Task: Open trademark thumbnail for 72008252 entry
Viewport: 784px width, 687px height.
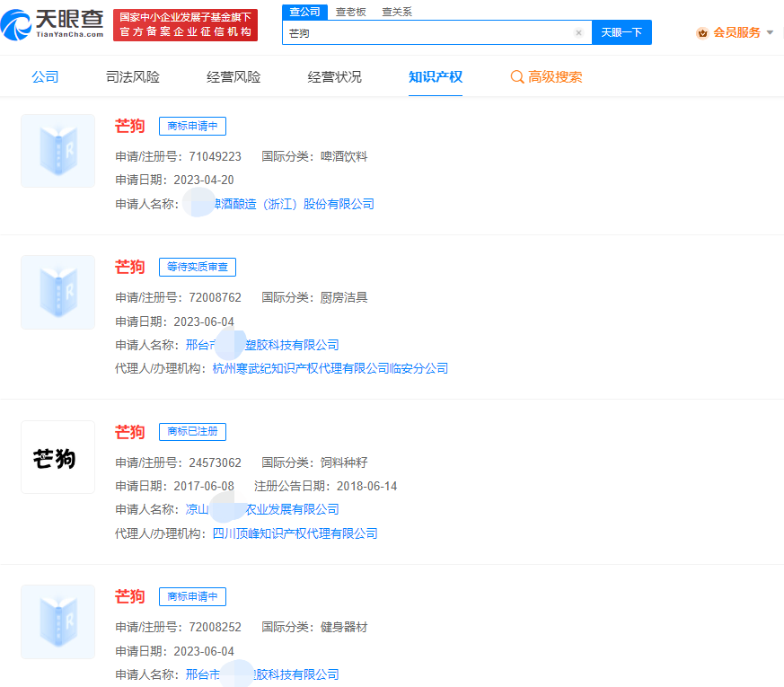Action: pyautogui.click(x=58, y=622)
